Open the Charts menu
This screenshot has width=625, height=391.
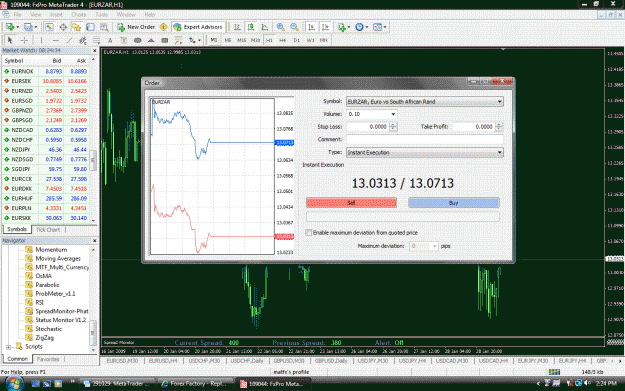pos(79,15)
